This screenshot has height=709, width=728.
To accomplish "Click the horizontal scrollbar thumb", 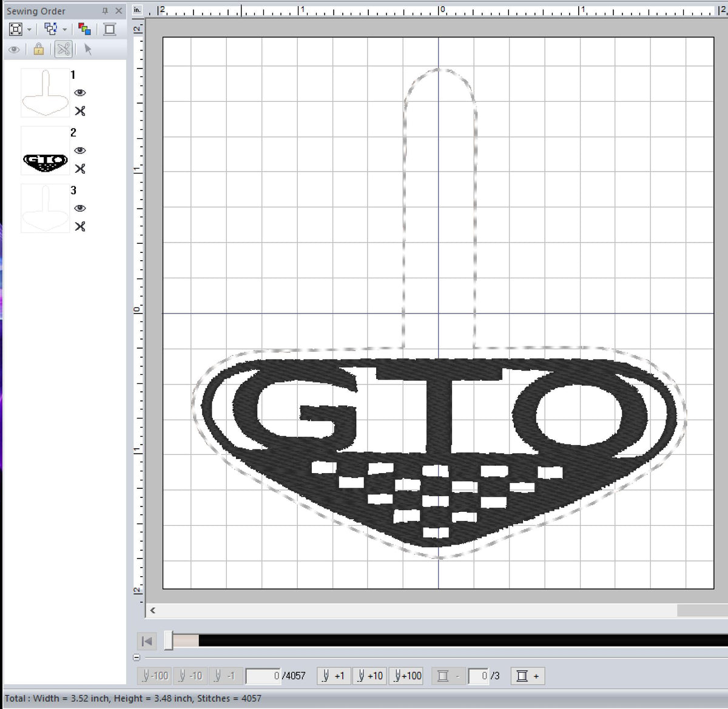I will (703, 610).
